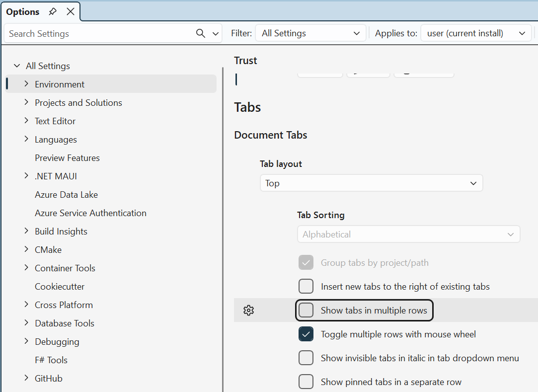
Task: Select Languages category
Action: click(56, 140)
